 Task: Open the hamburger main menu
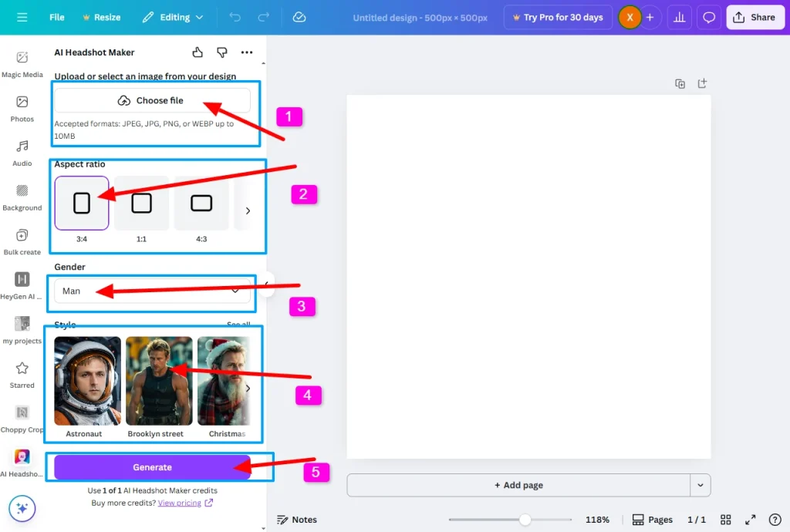22,17
